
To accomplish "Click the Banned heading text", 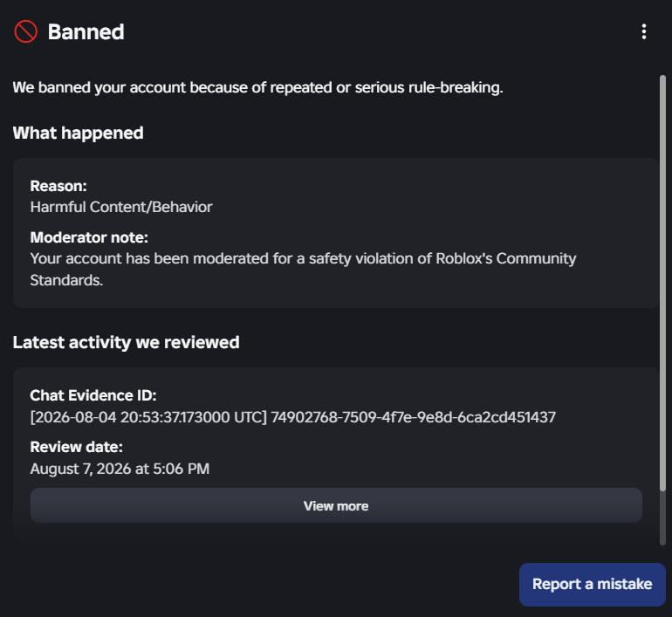I will click(x=86, y=32).
